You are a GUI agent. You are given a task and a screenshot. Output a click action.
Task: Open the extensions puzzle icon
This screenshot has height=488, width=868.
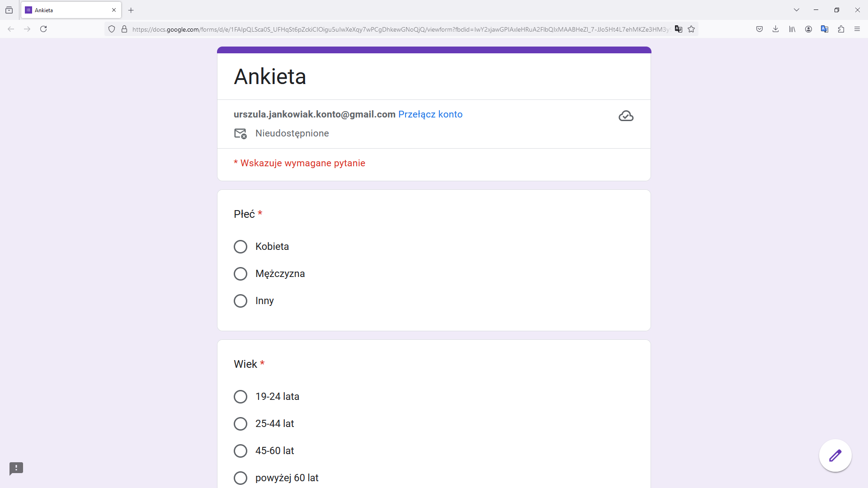click(x=841, y=29)
